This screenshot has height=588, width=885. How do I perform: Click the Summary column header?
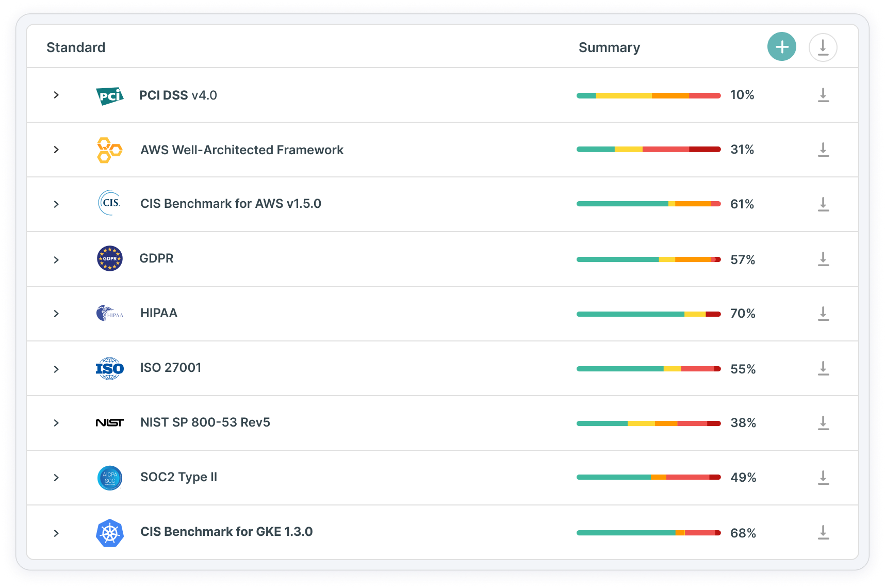(x=609, y=47)
